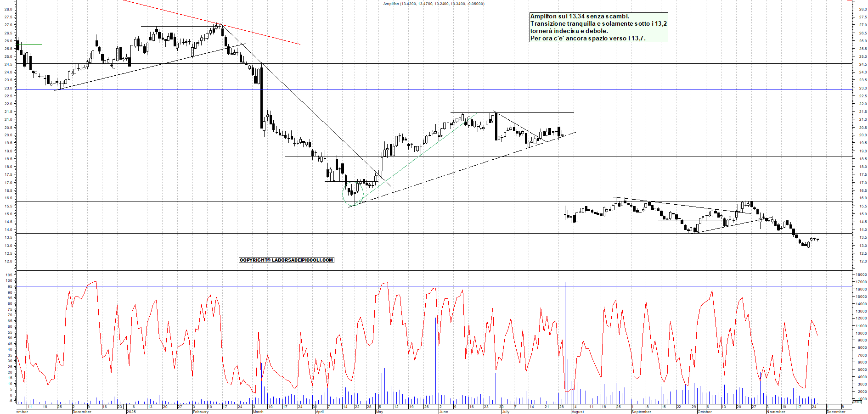Select the green circle annotation on the low
The height and width of the screenshot is (414, 868).
[x=354, y=194]
